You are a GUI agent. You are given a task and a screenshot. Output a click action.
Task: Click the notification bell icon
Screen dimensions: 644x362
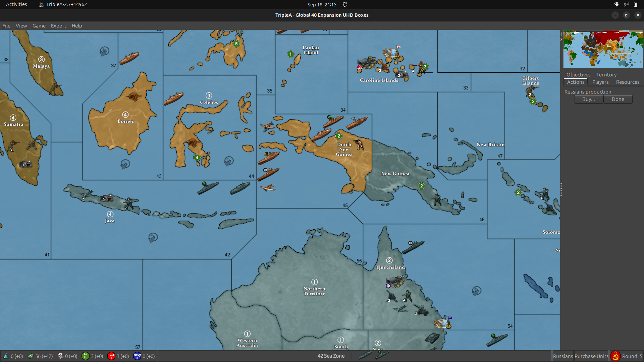pos(345,4)
